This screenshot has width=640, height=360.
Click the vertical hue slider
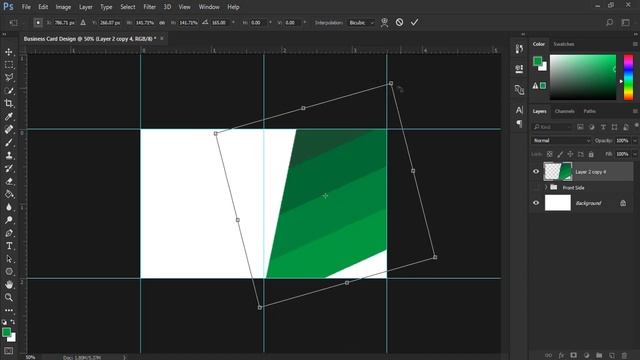[628, 77]
